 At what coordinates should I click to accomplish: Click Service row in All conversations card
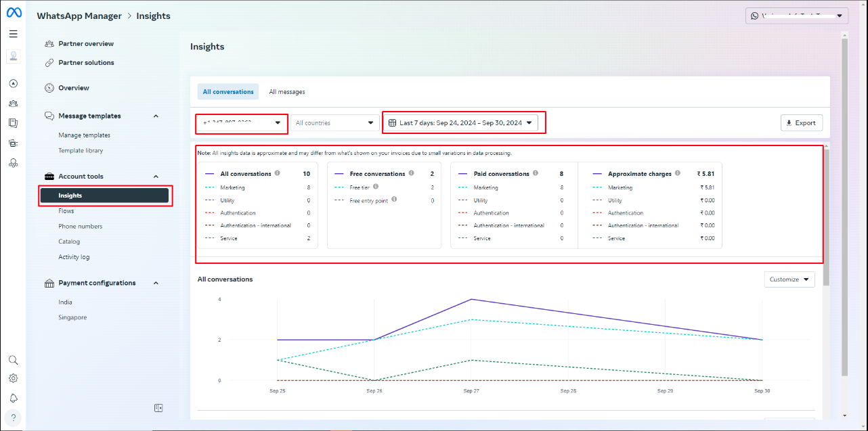point(257,238)
